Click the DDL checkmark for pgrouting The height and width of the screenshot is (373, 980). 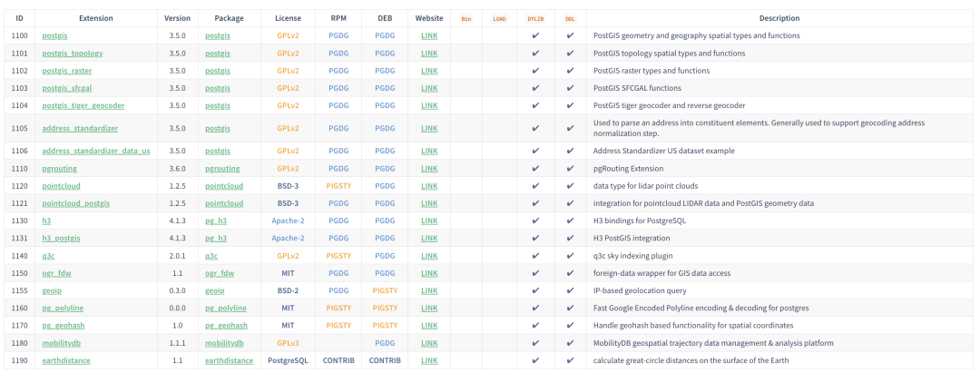point(570,169)
